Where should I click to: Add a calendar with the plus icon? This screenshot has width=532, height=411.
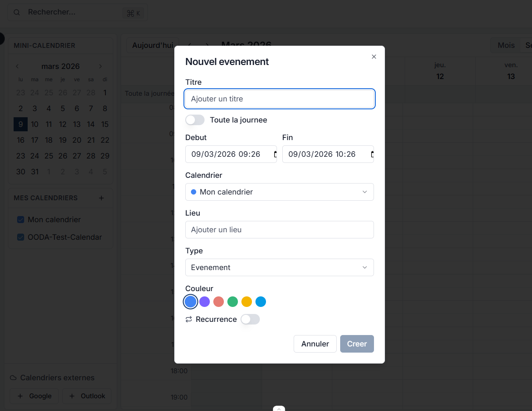pyautogui.click(x=101, y=198)
